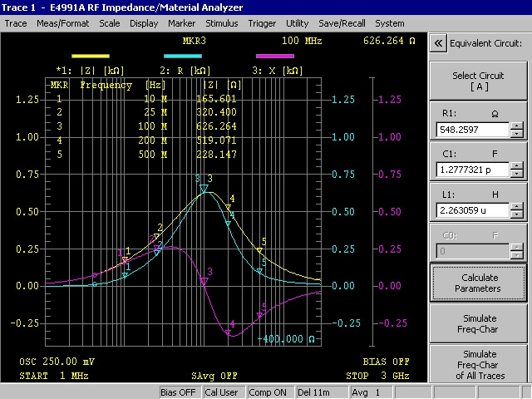
Task: Open the Trigger menu
Action: 262,23
